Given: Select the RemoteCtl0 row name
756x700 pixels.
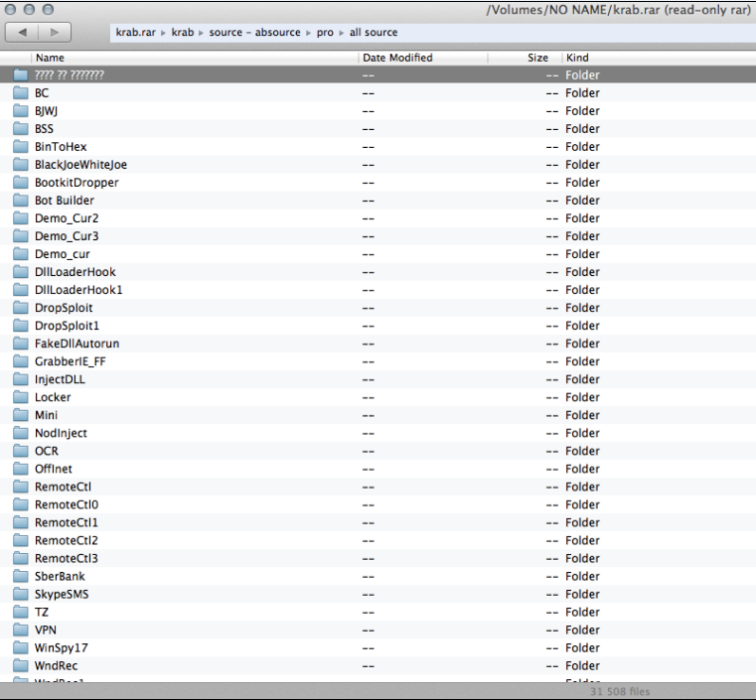Looking at the screenshot, I should point(67,504).
